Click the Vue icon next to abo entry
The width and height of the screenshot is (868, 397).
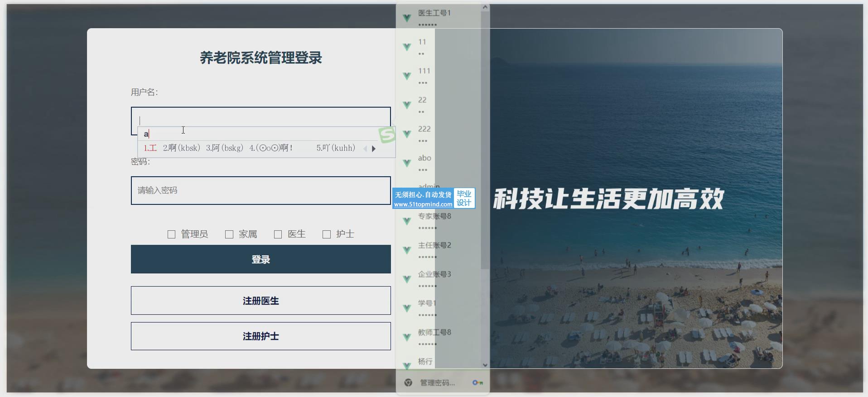pyautogui.click(x=407, y=163)
